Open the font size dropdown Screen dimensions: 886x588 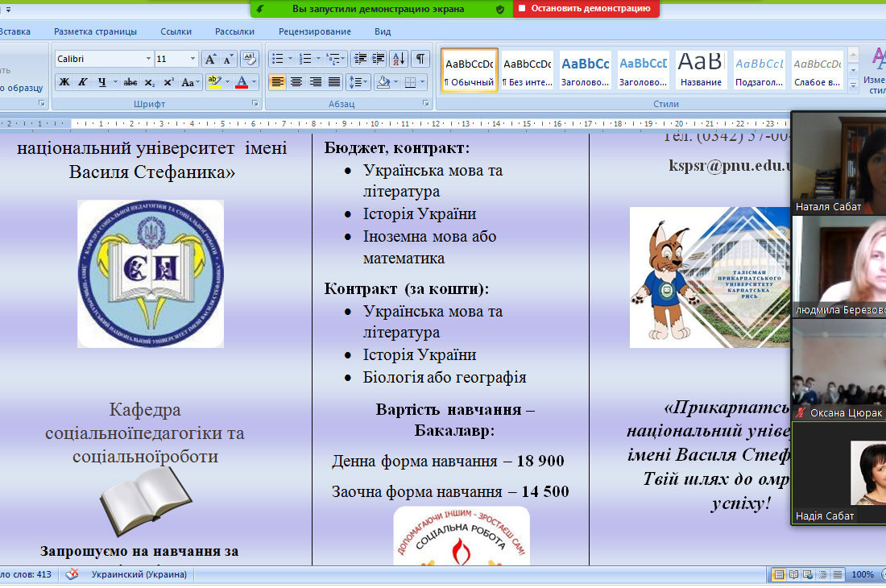pyautogui.click(x=193, y=59)
